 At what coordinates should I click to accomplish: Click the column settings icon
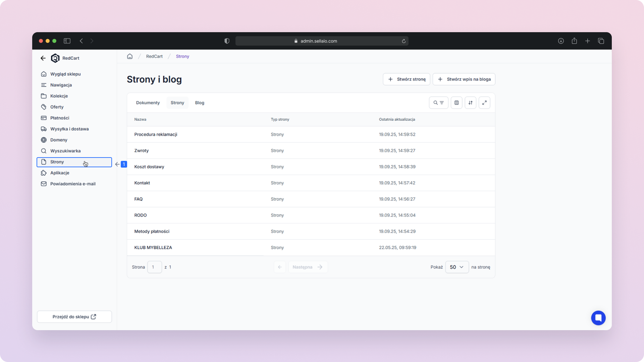coord(457,103)
